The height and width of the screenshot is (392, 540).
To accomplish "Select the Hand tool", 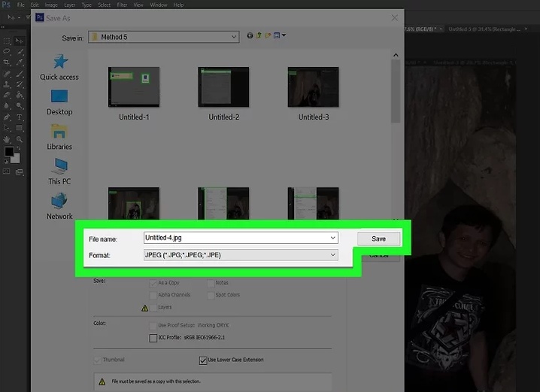I will click(x=7, y=139).
